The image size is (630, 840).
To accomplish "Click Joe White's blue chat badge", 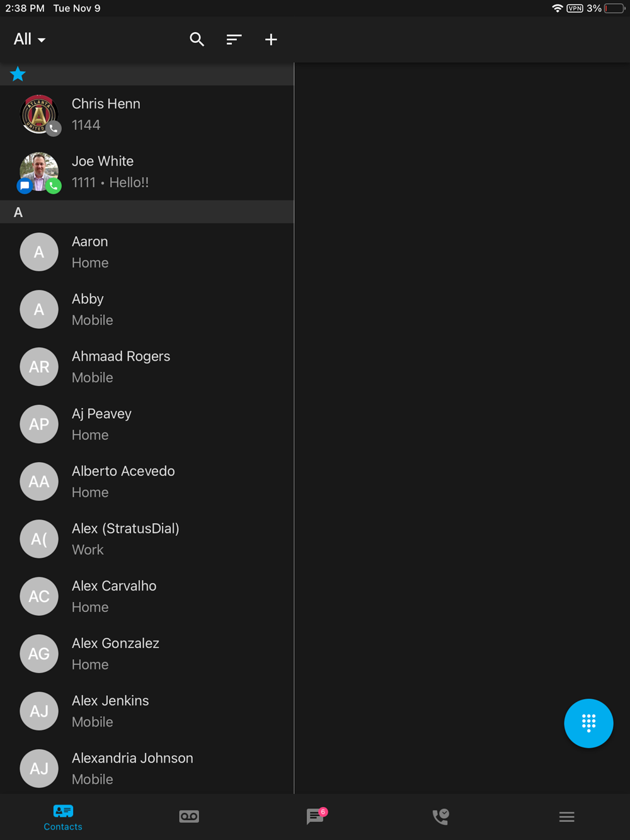I will pos(25,186).
